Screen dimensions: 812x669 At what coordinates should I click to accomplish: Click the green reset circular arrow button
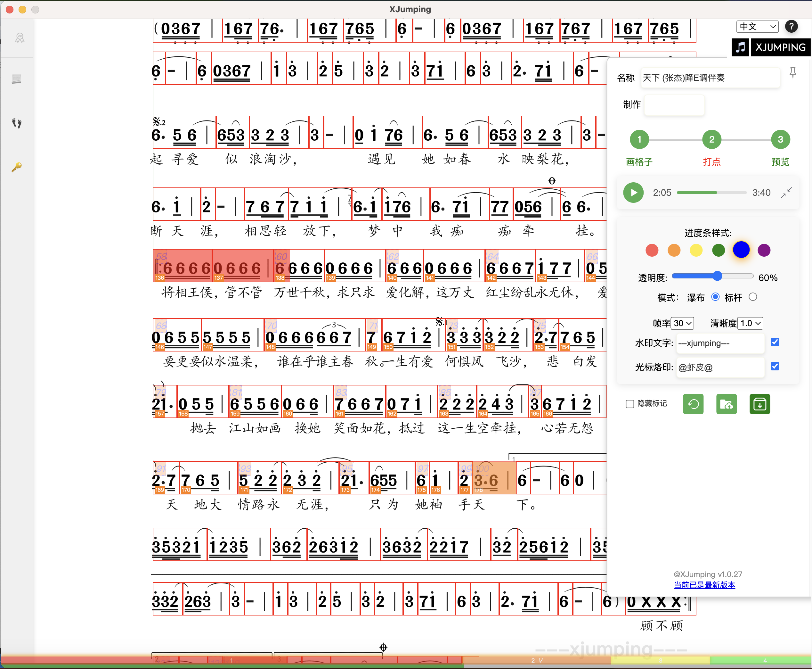(693, 404)
